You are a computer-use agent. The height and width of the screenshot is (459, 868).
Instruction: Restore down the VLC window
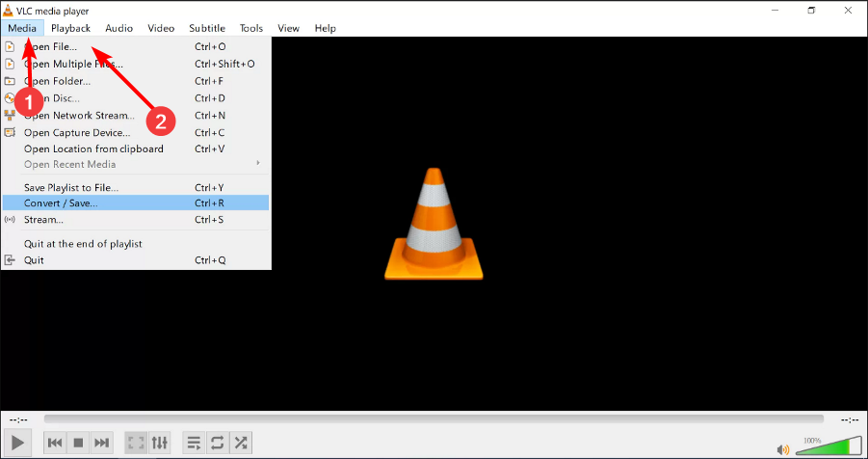pos(811,10)
